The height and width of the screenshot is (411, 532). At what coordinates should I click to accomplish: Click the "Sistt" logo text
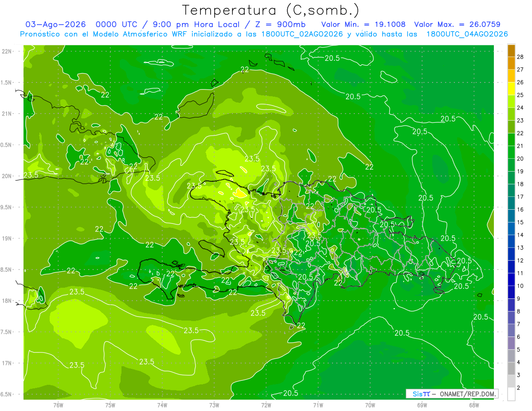tap(421, 394)
